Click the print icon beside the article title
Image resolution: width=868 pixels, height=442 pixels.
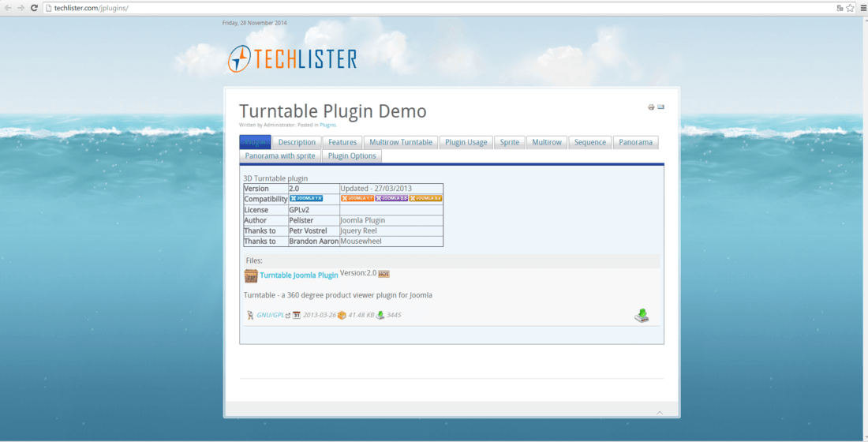coord(651,107)
